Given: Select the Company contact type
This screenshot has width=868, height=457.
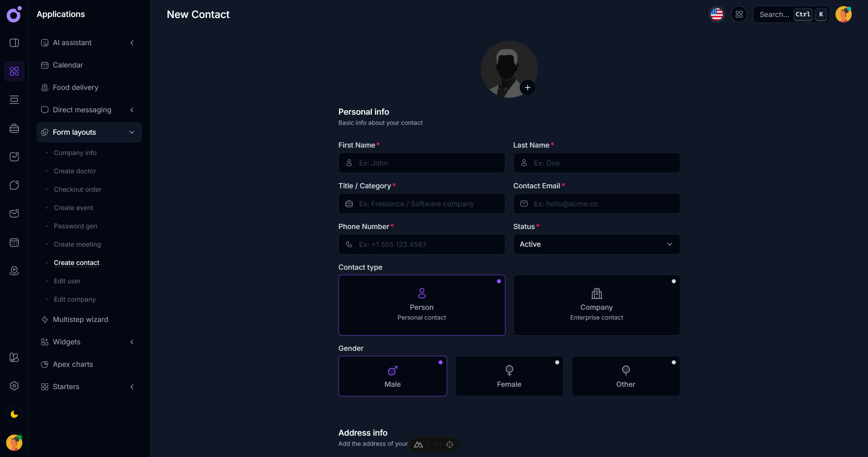Looking at the screenshot, I should [596, 305].
